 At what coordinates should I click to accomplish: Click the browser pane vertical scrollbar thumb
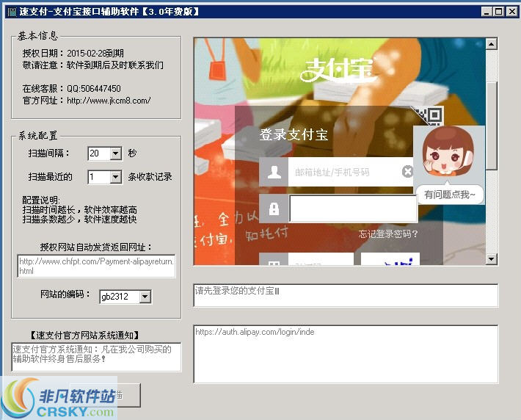tap(492, 126)
